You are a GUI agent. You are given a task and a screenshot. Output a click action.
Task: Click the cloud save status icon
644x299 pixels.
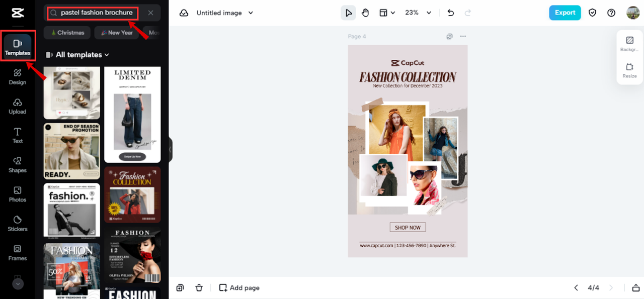tap(184, 13)
